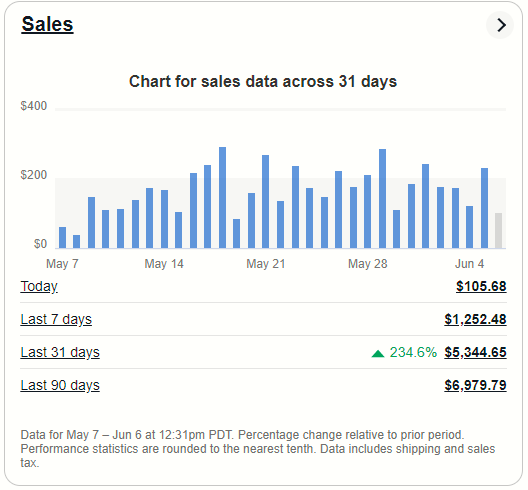The width and height of the screenshot is (528, 490).
Task: Click the $0 y-axis label
Action: [40, 244]
